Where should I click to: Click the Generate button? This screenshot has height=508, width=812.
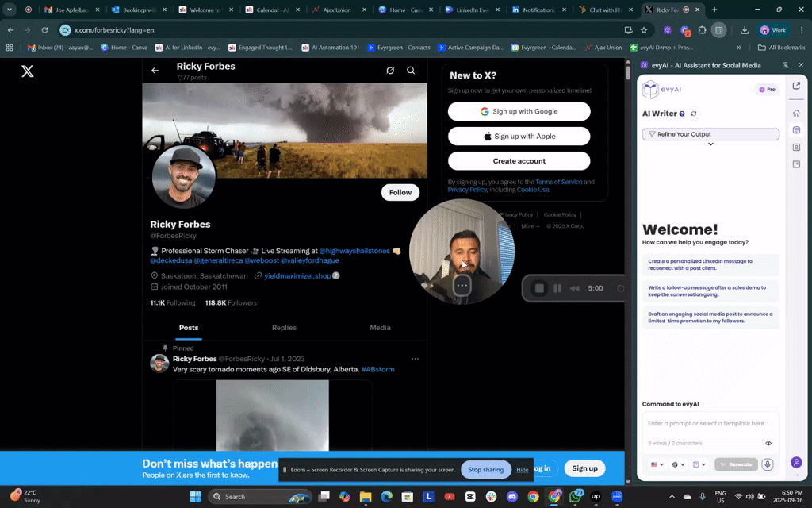736,464
